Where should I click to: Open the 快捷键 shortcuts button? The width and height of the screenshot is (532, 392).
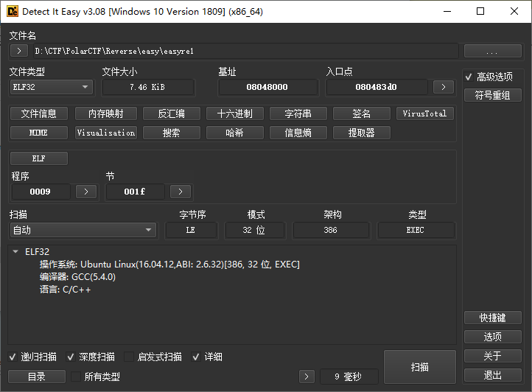(x=493, y=318)
